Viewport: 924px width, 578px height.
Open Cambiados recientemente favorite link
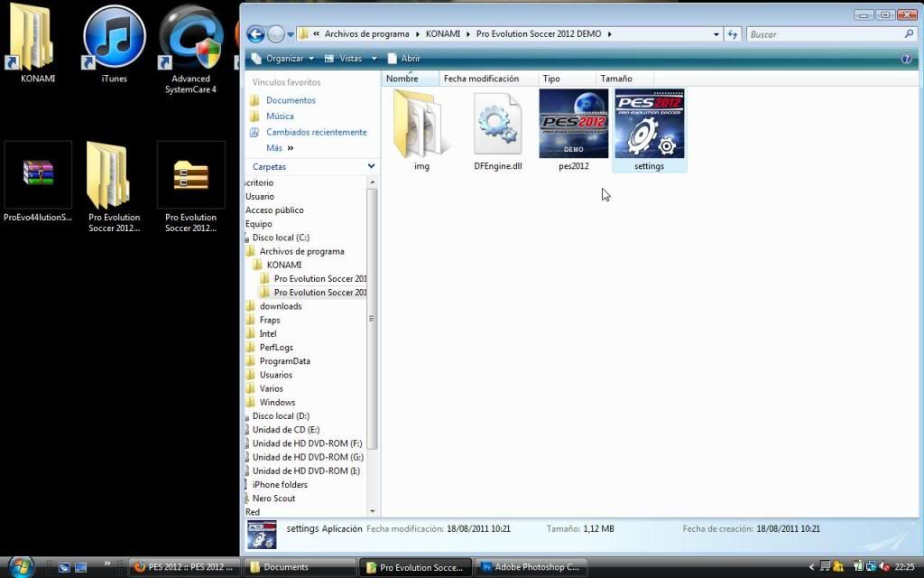point(316,132)
